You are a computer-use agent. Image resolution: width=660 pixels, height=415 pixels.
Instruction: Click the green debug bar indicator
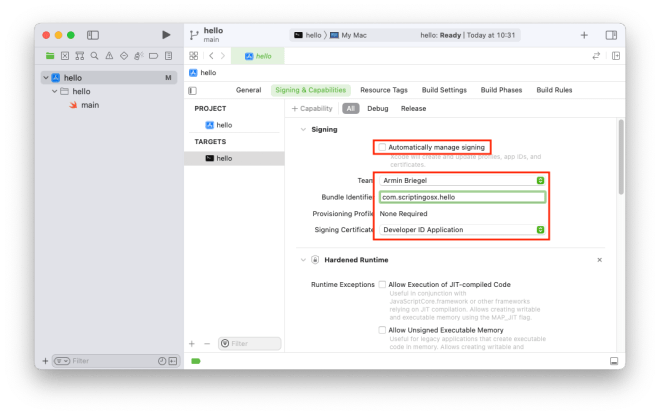[196, 361]
